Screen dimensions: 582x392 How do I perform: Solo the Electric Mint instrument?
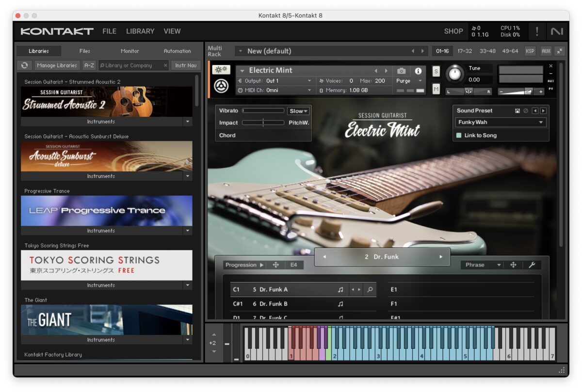(436, 72)
